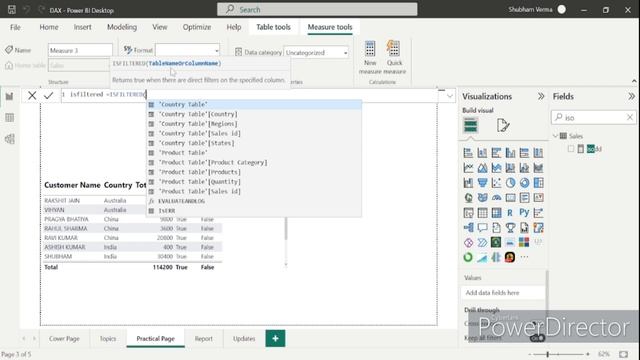This screenshot has width=640, height=360.
Task: Open the Data category dropdown
Action: 345,53
